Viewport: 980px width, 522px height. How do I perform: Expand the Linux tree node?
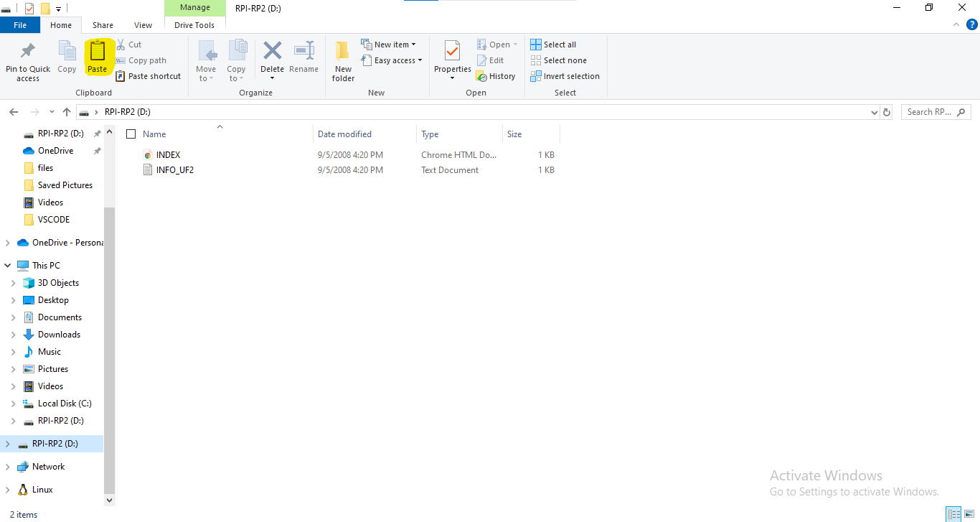(x=8, y=490)
